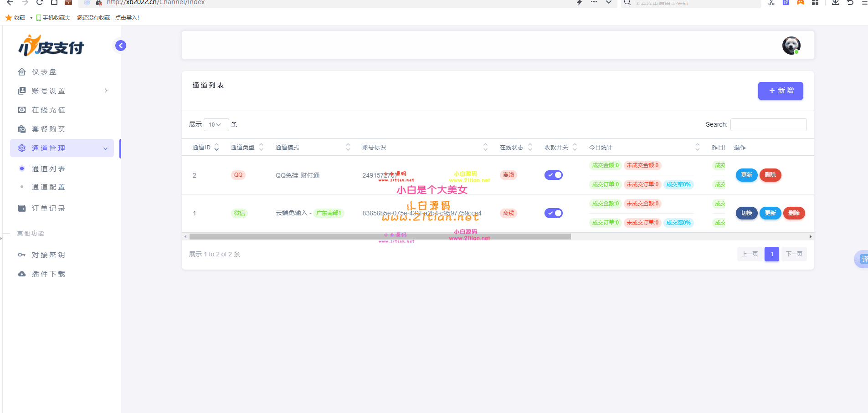Click the 新增 button to add a channel
This screenshot has width=868, height=413.
[780, 91]
